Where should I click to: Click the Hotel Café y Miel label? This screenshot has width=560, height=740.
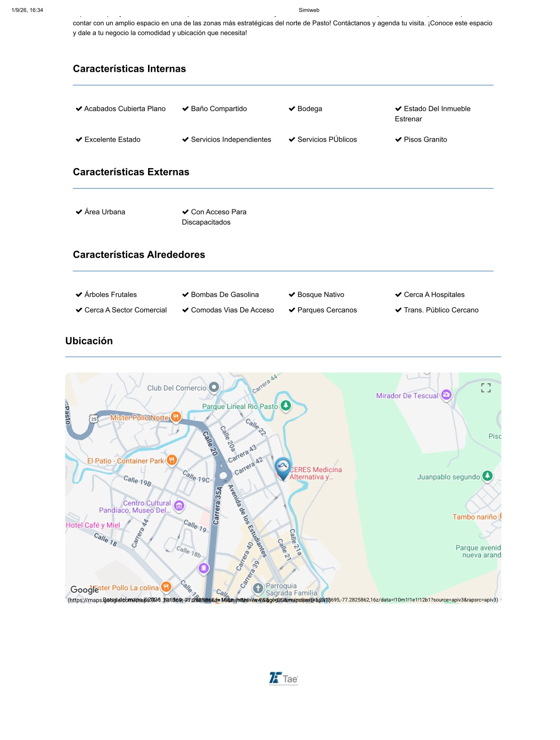click(x=93, y=525)
